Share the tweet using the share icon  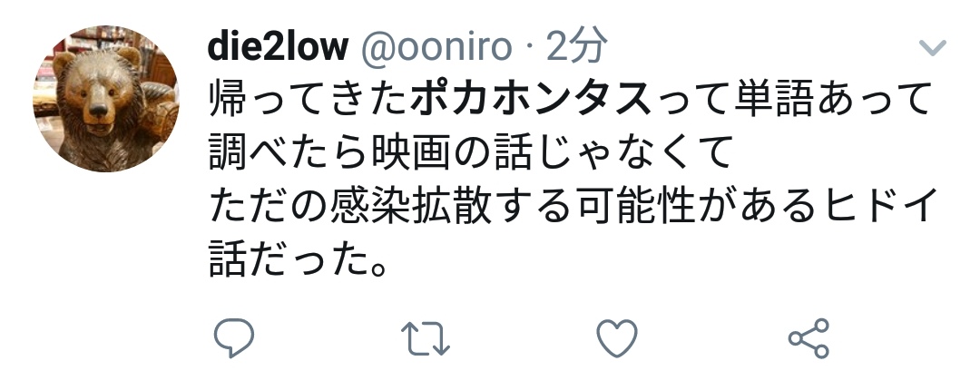(808, 338)
